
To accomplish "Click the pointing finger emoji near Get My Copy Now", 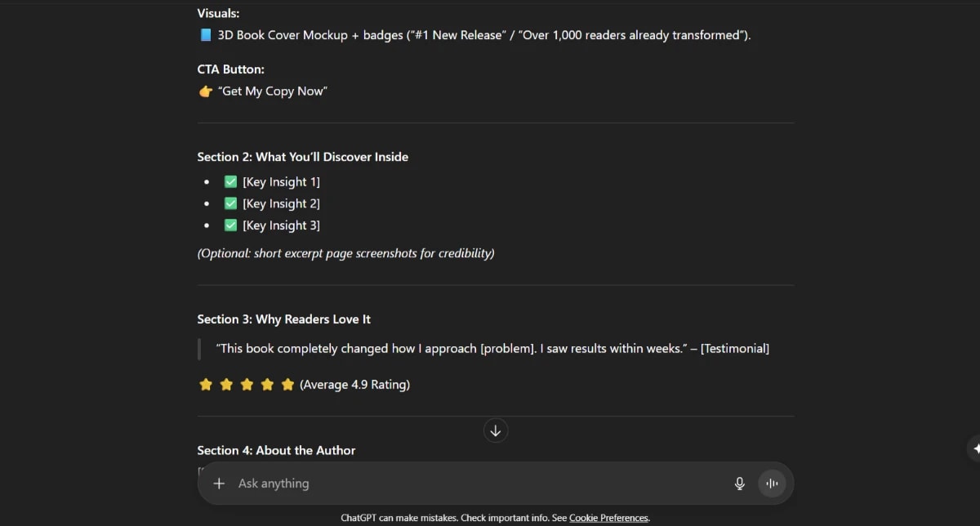I will [204, 91].
